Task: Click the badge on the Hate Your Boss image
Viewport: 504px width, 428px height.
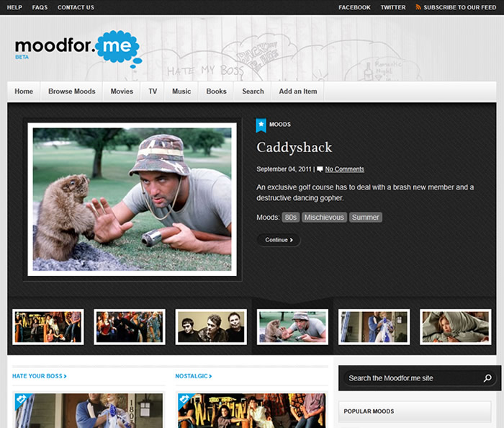Action: [x=22, y=399]
